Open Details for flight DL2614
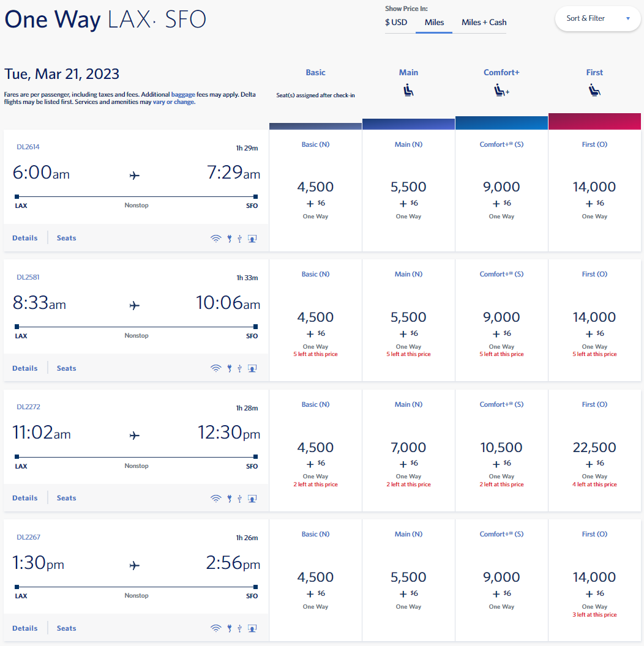The image size is (644, 646). tap(24, 238)
